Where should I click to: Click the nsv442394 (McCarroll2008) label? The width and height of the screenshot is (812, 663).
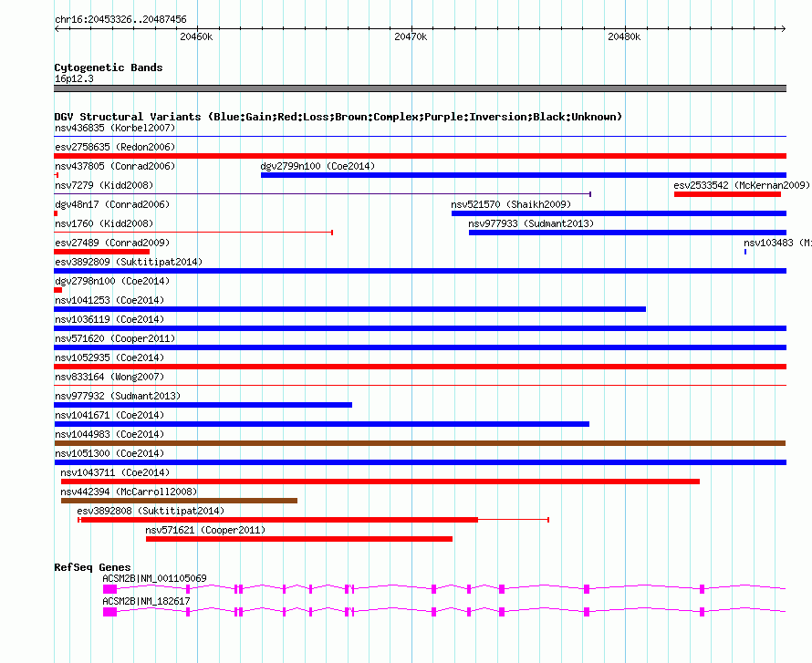pos(129,492)
